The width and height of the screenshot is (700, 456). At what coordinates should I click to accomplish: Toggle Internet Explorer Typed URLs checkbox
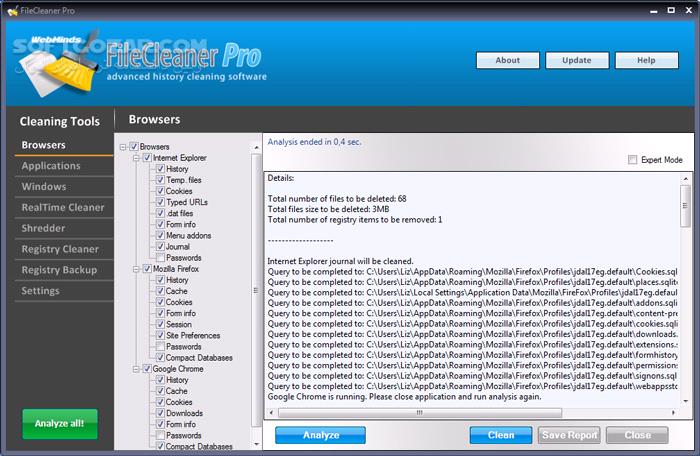click(160, 202)
